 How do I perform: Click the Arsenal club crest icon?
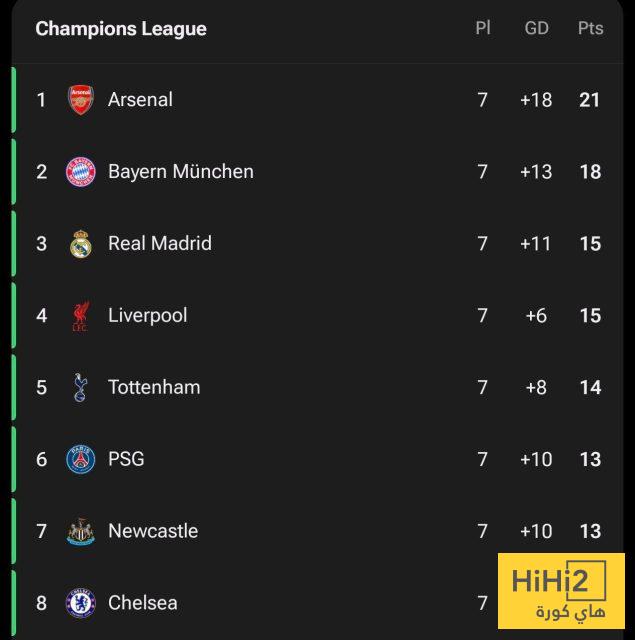pyautogui.click(x=81, y=100)
